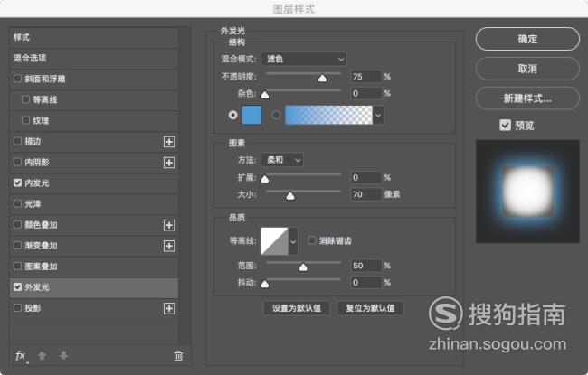Click the 扩展 value field
588x375 pixels.
(x=366, y=178)
